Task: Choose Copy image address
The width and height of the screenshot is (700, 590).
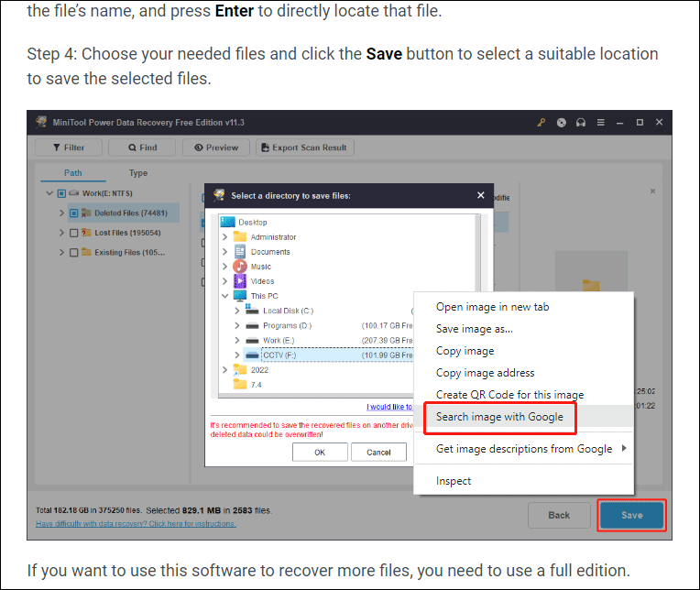Action: pos(524,372)
